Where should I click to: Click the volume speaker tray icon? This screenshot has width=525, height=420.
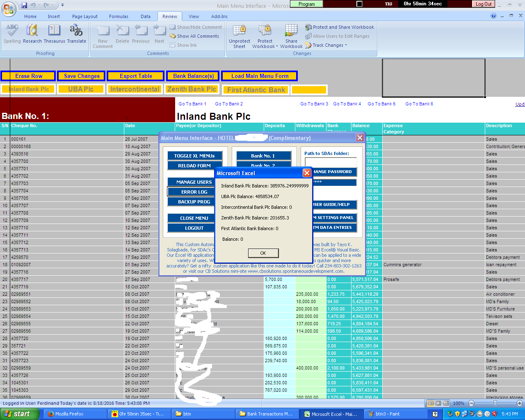(472, 414)
